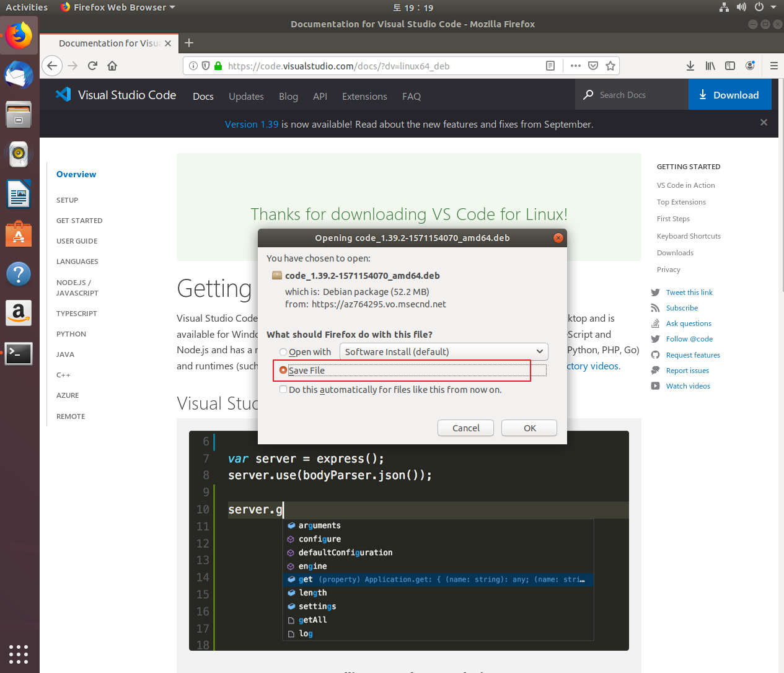The image size is (784, 673).
Task: Open Firefox downloads panel
Action: click(x=690, y=66)
